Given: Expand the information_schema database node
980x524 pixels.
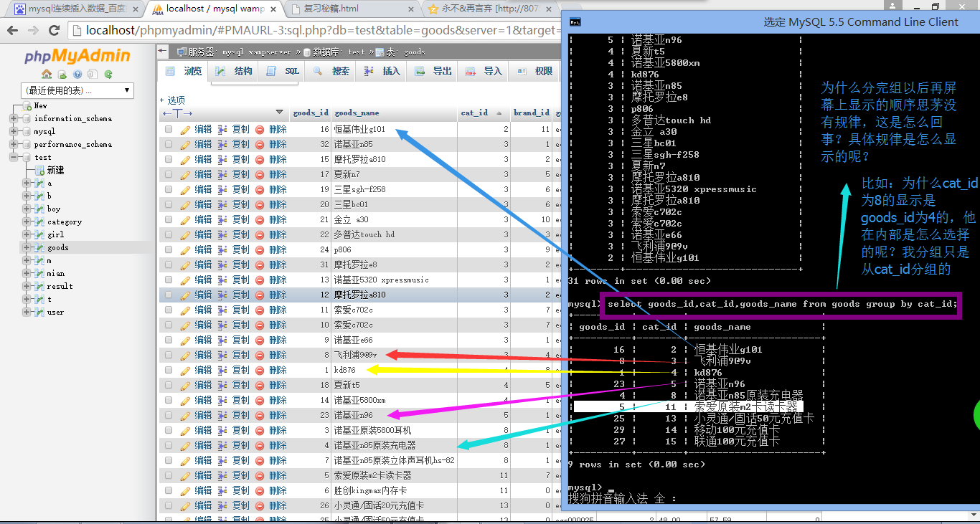Looking at the screenshot, I should tap(13, 118).
